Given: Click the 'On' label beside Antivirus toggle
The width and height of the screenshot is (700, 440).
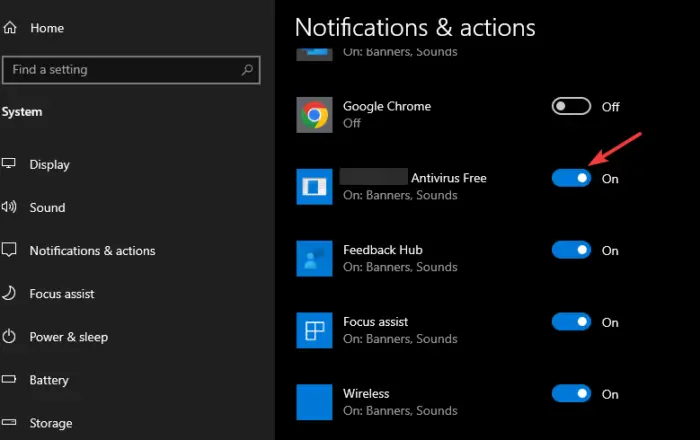Looking at the screenshot, I should (610, 179).
